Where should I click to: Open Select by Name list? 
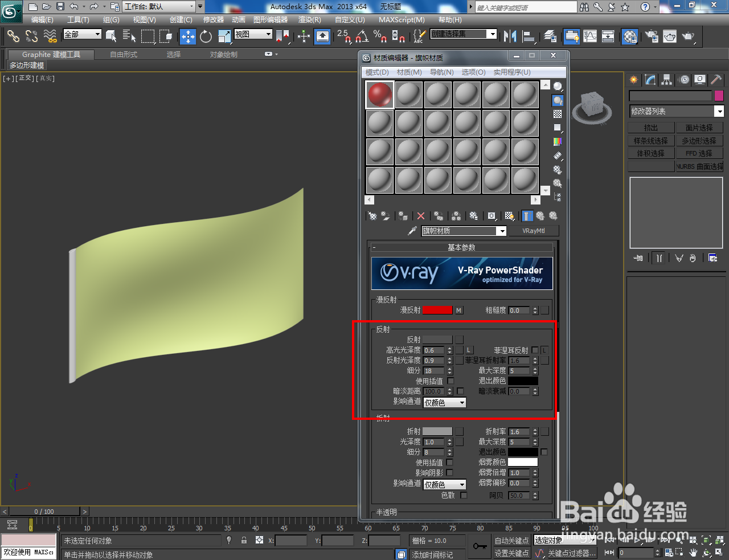[129, 36]
